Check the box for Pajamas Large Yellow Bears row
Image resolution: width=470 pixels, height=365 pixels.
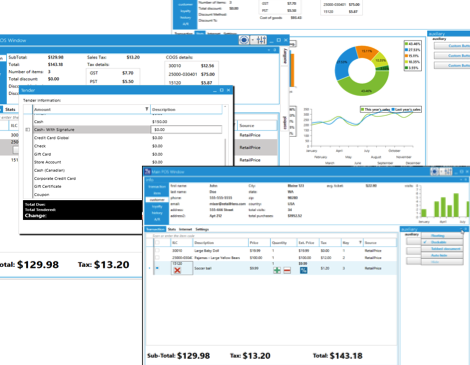[157, 258]
